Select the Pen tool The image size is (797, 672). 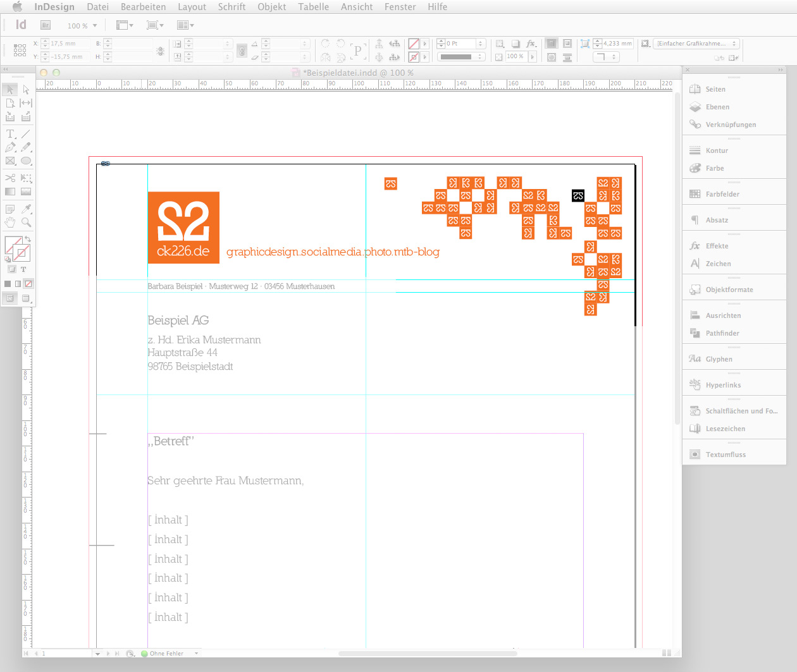9,147
